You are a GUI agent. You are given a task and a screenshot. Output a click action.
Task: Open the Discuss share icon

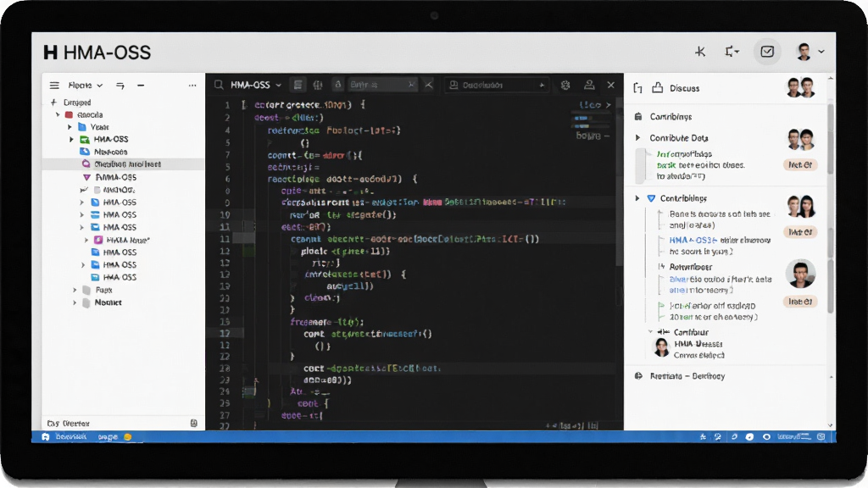(658, 87)
